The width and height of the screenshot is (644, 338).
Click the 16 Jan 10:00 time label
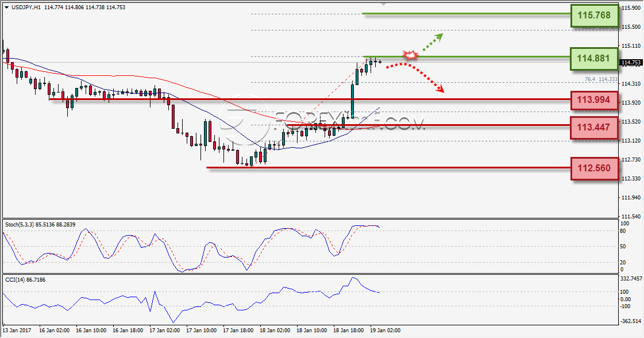click(x=91, y=330)
